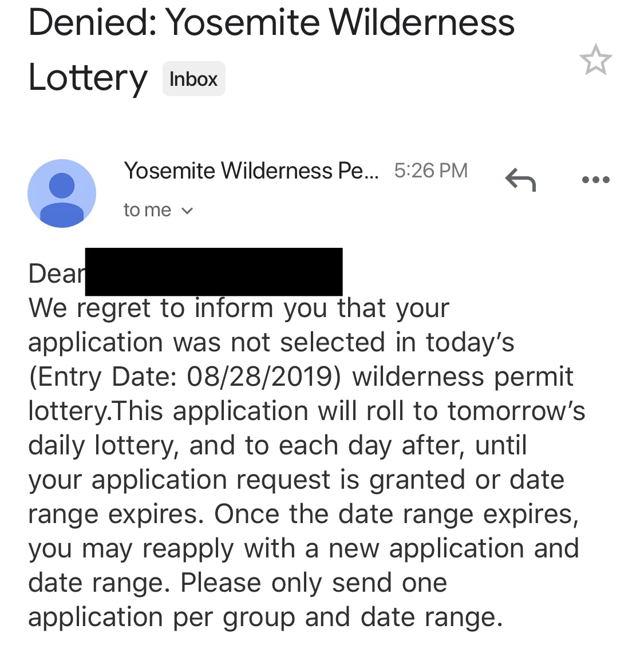Tap 'you may reapply with a new application'
644x657 pixels.
coord(276,549)
